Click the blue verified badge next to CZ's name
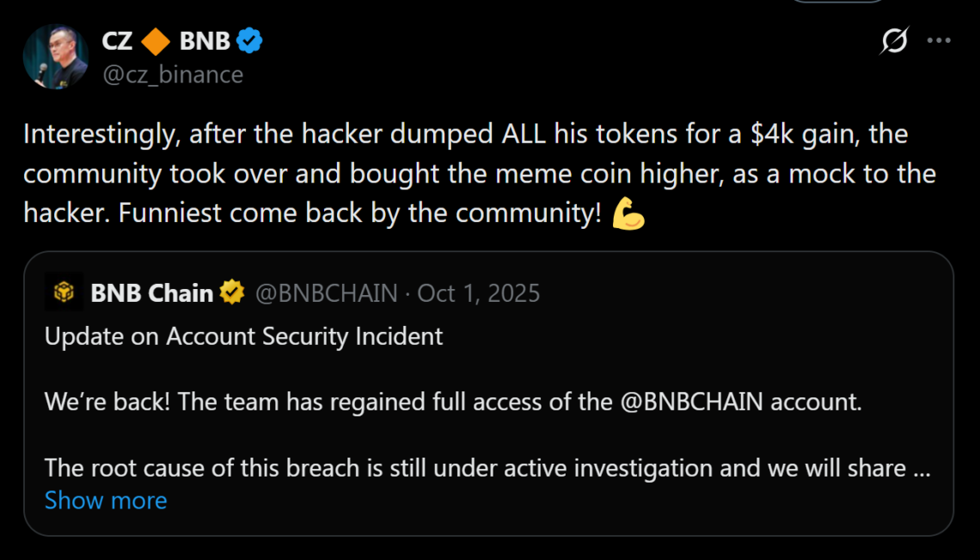This screenshot has height=560, width=980. [248, 39]
